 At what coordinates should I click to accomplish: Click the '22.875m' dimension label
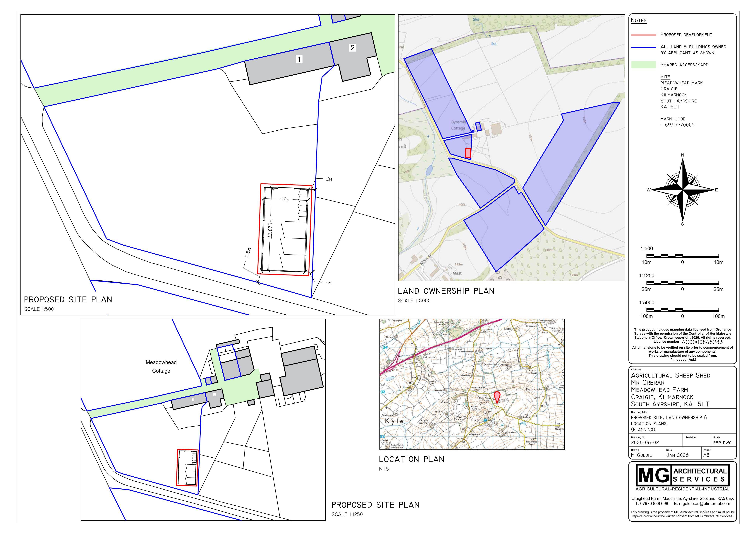coord(270,229)
